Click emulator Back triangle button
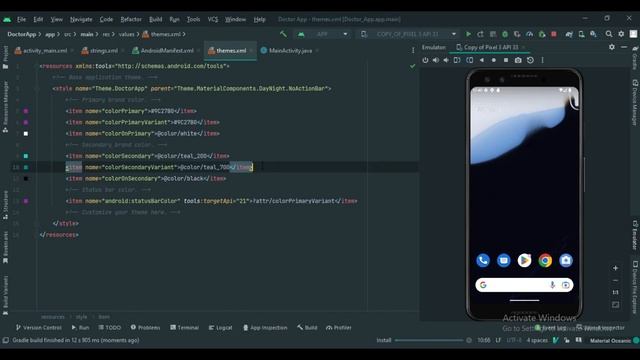The height and width of the screenshot is (360, 640). (x=482, y=60)
